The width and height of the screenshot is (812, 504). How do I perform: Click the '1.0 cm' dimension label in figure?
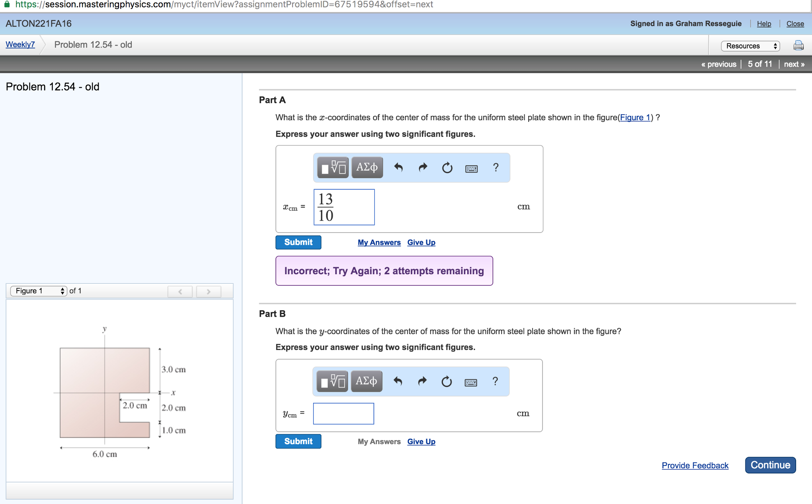pyautogui.click(x=173, y=431)
